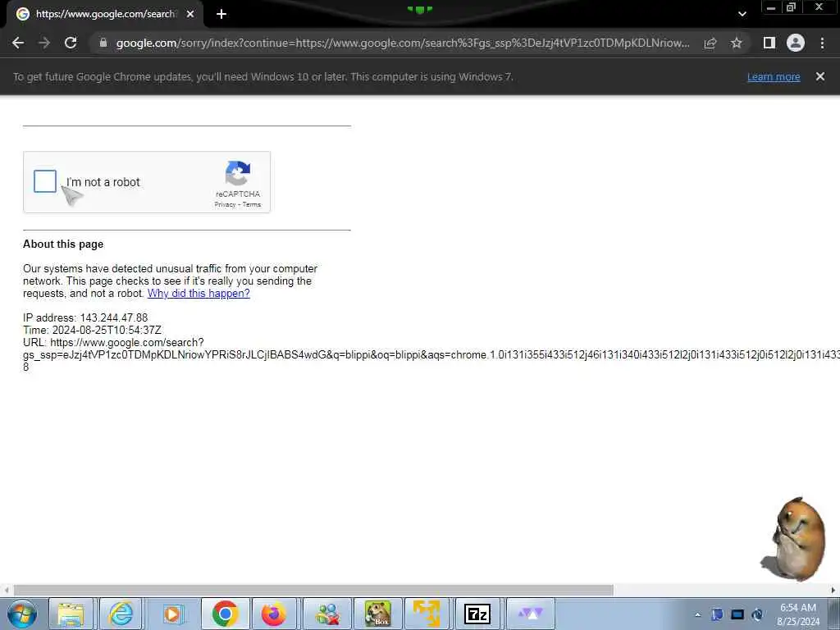Viewport: 840px width, 630px height.
Task: Click Learn more about Chrome updates
Action: click(774, 76)
